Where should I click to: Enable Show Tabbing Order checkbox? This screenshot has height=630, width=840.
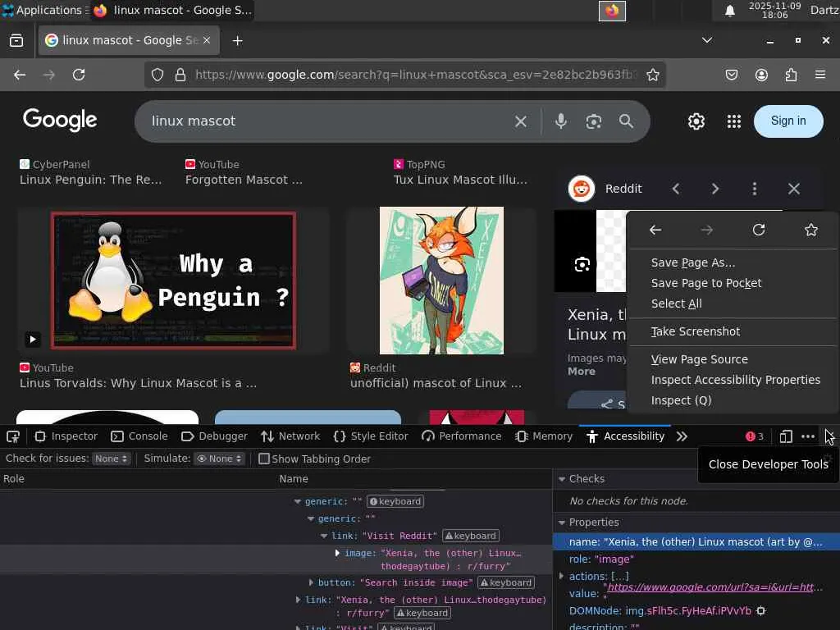(263, 459)
